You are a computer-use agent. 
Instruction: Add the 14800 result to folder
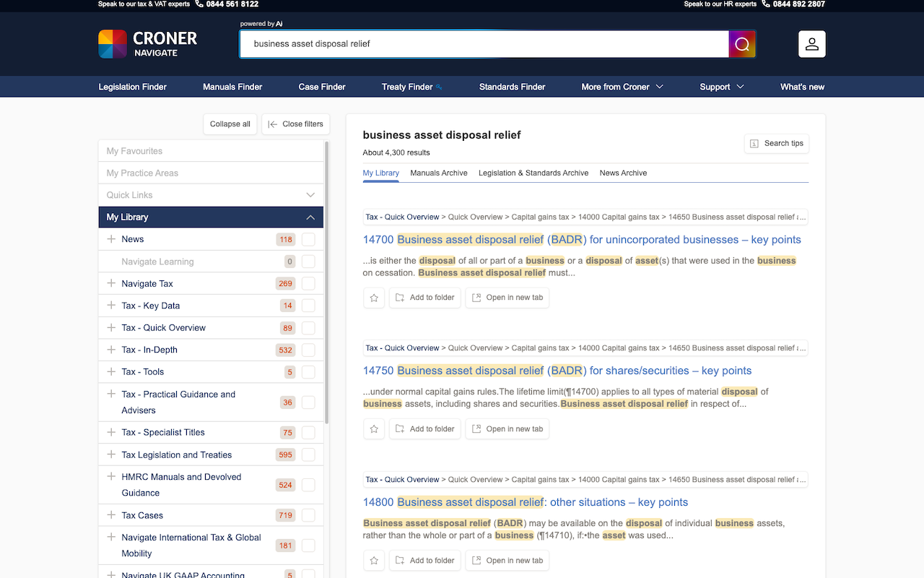click(x=424, y=561)
